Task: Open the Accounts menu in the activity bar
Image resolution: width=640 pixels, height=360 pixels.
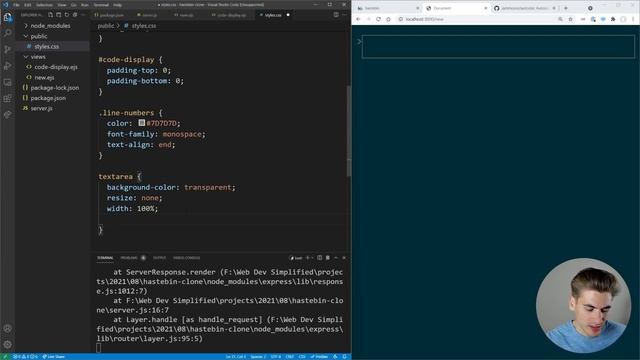Action: [x=7, y=328]
